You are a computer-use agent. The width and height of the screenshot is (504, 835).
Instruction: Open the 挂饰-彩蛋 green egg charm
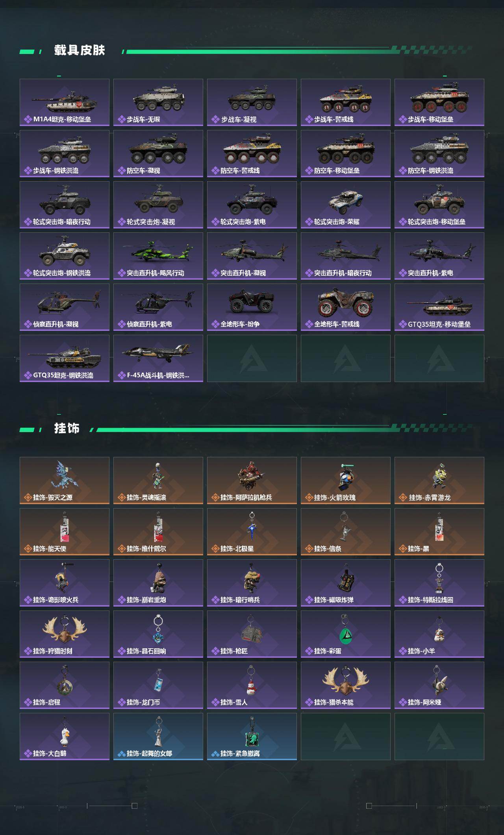click(346, 634)
